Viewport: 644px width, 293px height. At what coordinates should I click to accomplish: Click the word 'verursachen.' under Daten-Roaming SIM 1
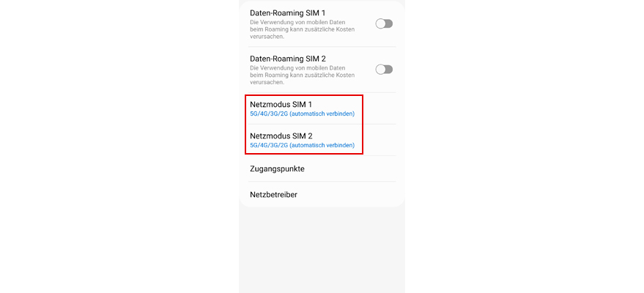pos(266,37)
